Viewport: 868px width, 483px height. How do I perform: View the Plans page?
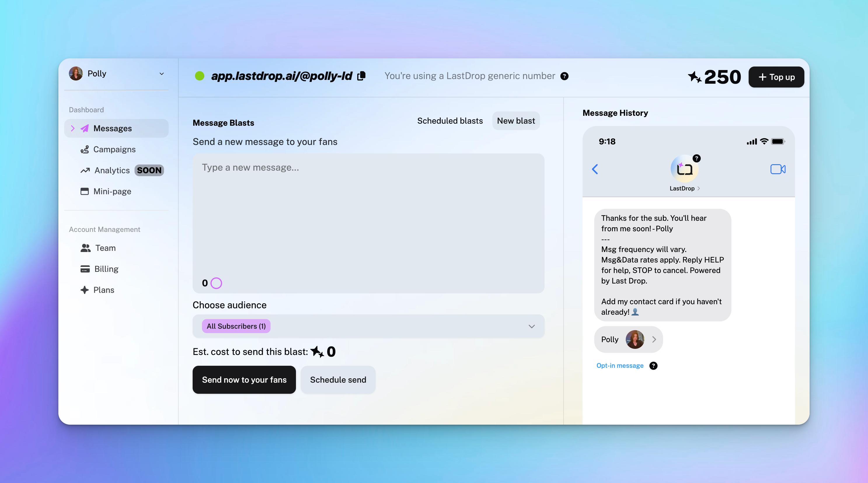[103, 290]
